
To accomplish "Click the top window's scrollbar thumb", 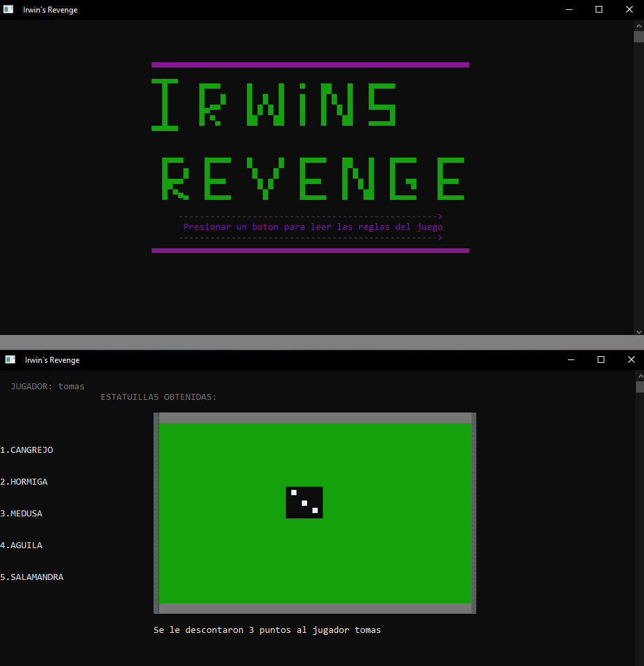I will pyautogui.click(x=639, y=37).
